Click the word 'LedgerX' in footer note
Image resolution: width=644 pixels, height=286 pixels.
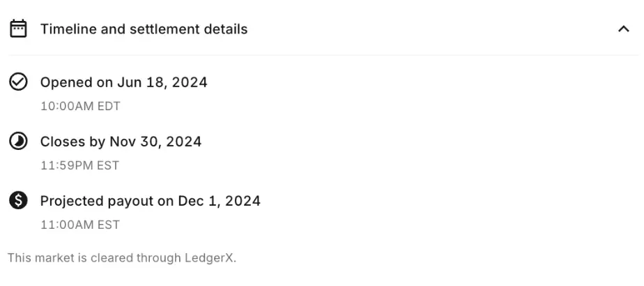point(210,257)
